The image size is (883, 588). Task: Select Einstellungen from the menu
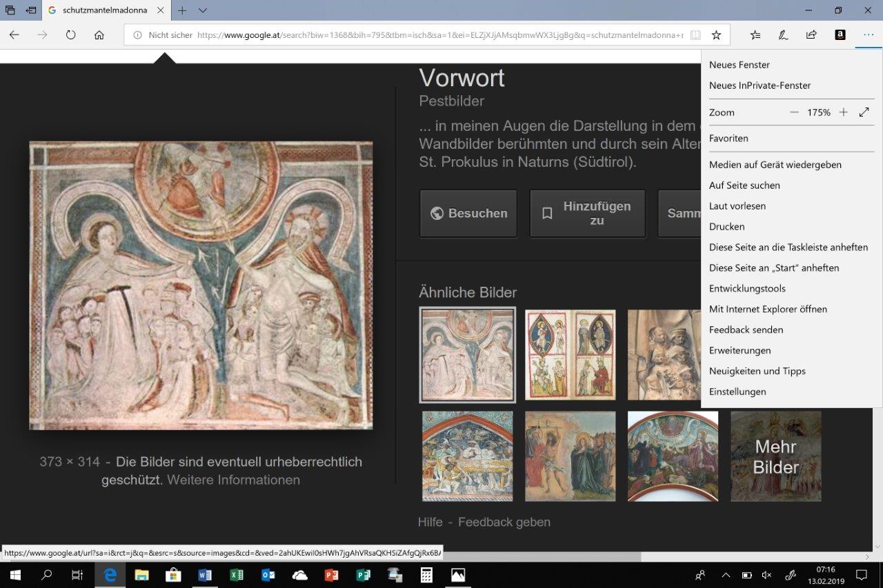click(x=737, y=392)
